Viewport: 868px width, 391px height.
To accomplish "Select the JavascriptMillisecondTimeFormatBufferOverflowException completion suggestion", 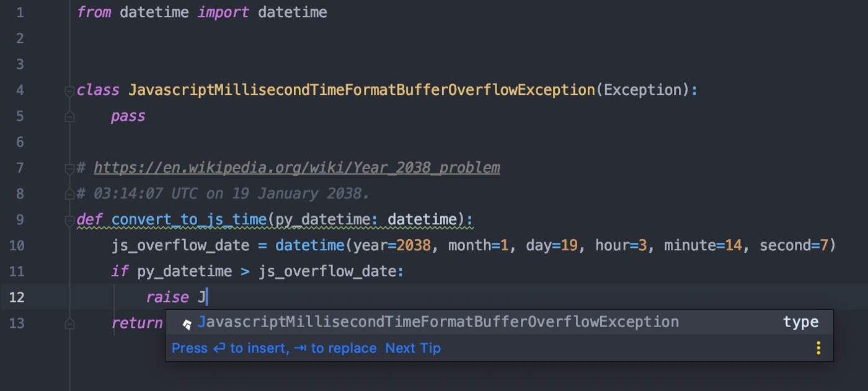I will point(438,322).
